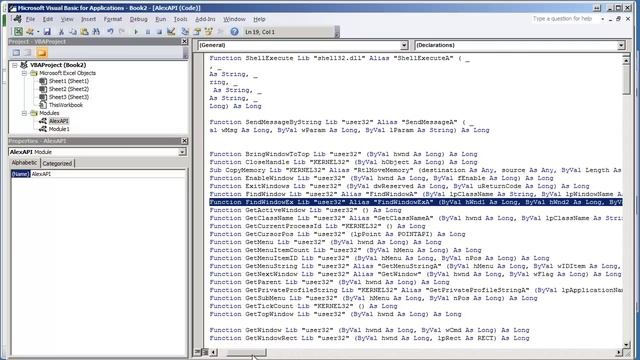640x360 pixels.
Task: Click code scroll-left arrow button
Action: click(x=213, y=352)
